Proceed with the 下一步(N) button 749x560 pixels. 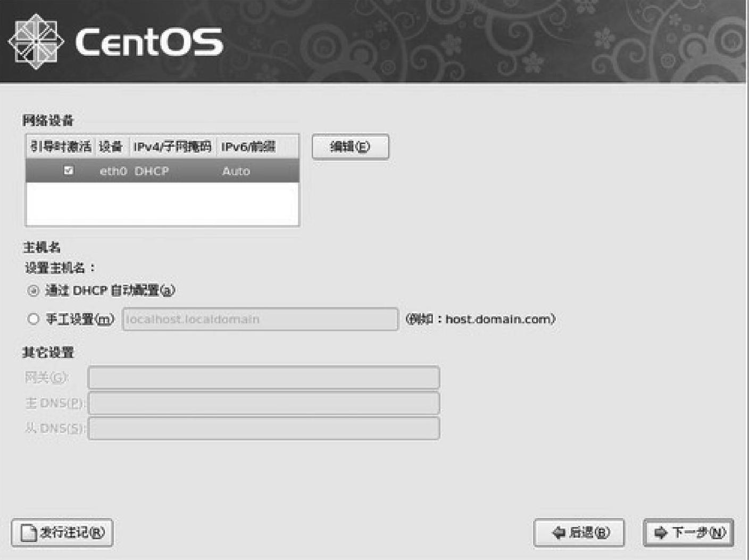pos(688,532)
